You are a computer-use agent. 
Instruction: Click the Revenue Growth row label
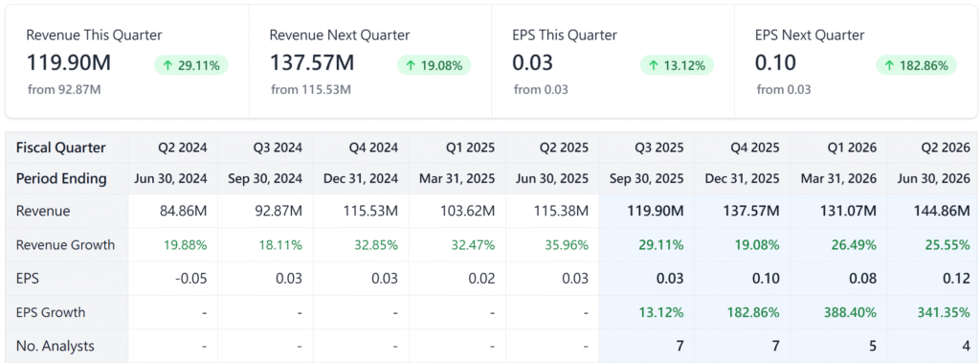click(67, 244)
